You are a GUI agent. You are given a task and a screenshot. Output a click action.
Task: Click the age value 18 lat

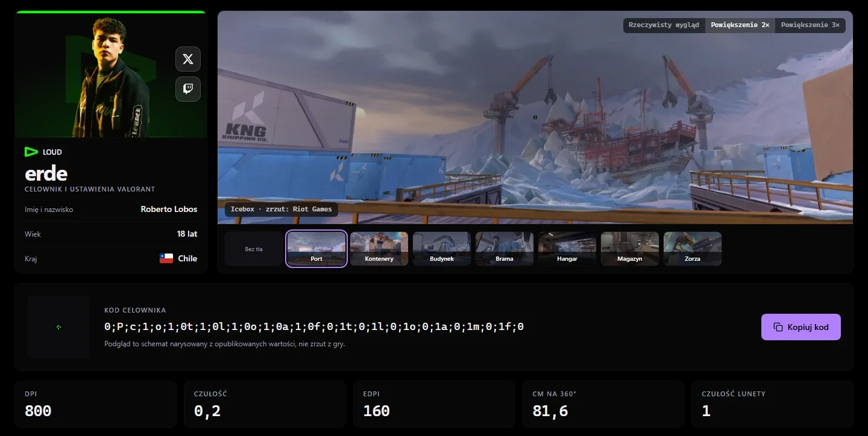coord(187,234)
